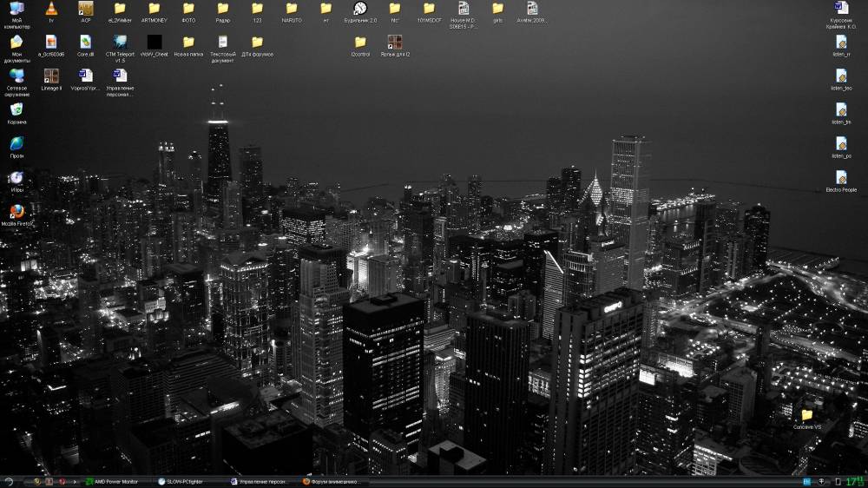Open the listen_rr file
This screenshot has width=868, height=488.
point(841,42)
